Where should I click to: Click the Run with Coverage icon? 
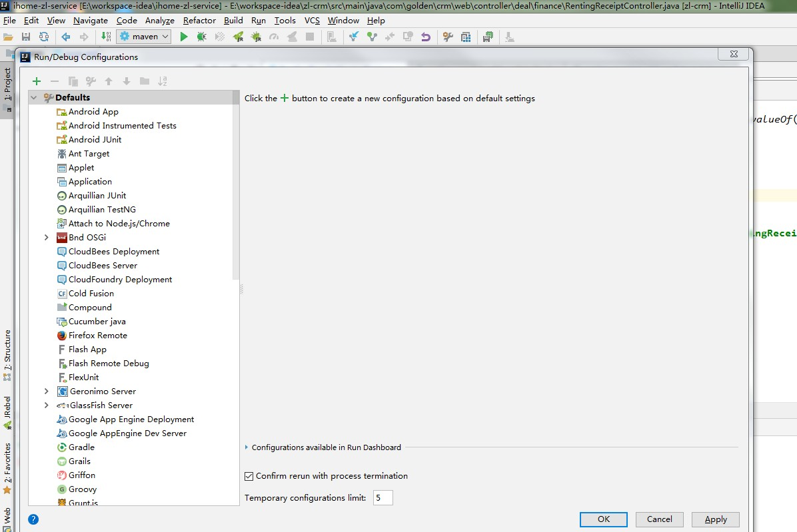coord(220,37)
